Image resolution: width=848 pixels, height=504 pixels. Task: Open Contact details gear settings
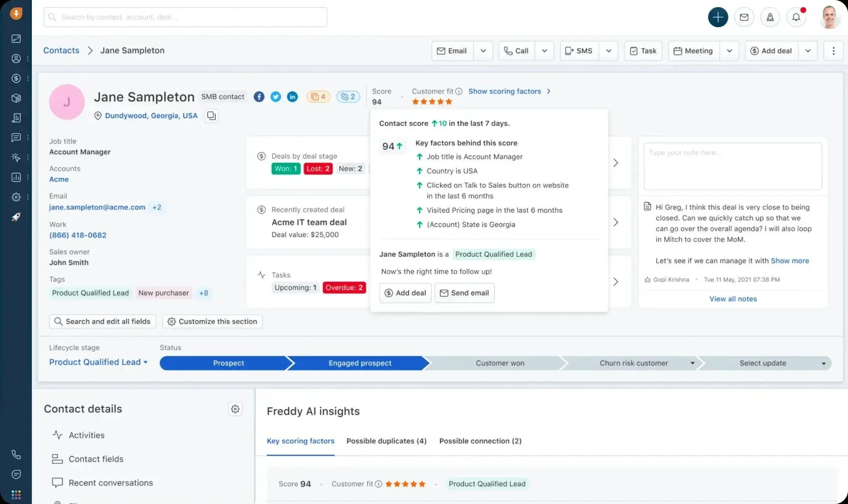[235, 409]
